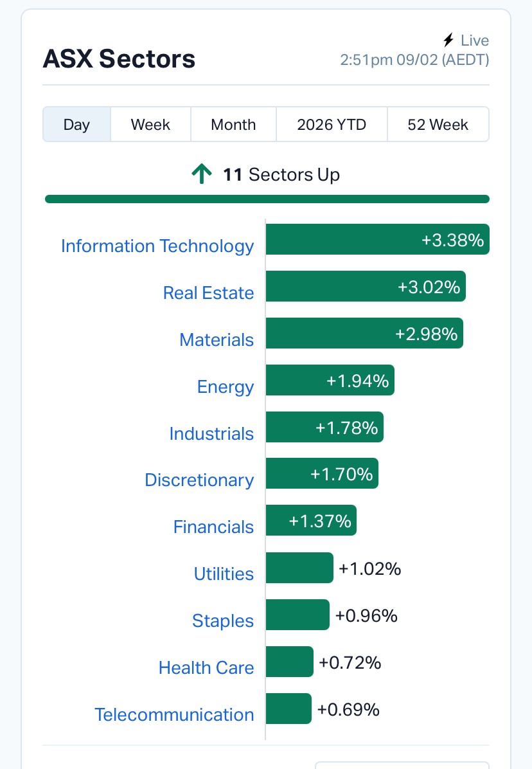
Task: Click the lightning bolt Live icon
Action: click(x=448, y=41)
